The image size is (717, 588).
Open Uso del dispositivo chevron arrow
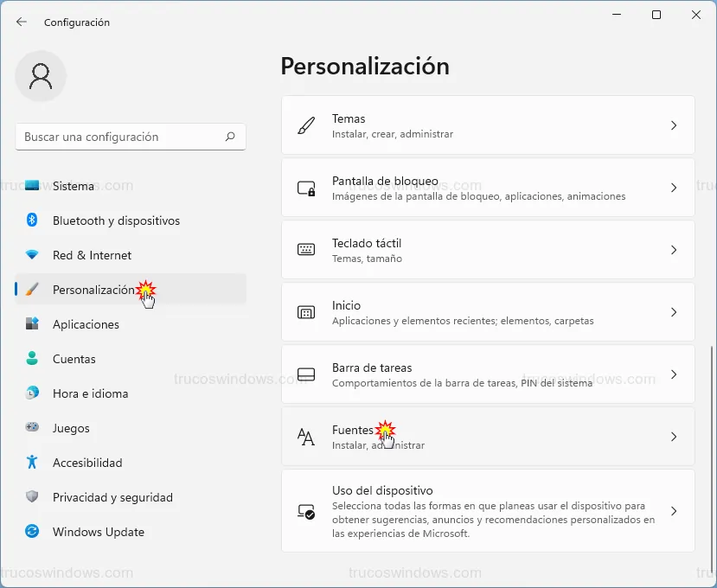tap(674, 511)
